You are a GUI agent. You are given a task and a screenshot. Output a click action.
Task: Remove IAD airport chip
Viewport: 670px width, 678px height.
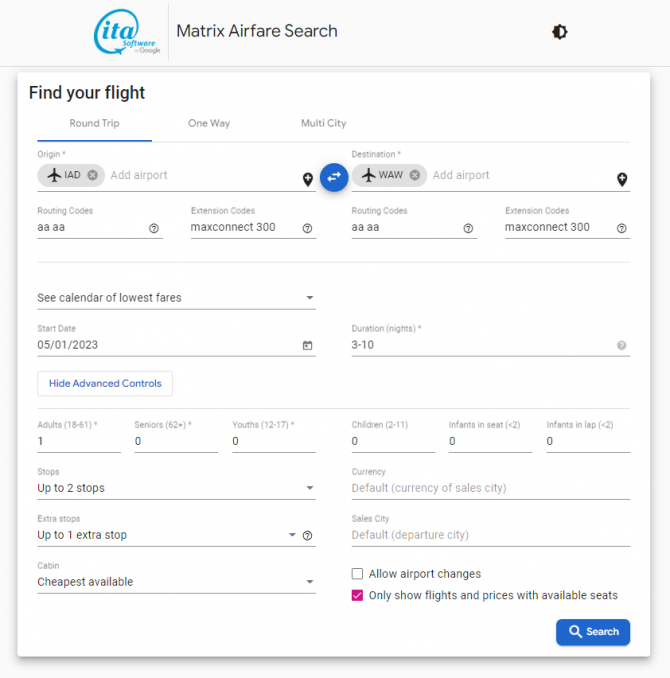click(x=92, y=175)
